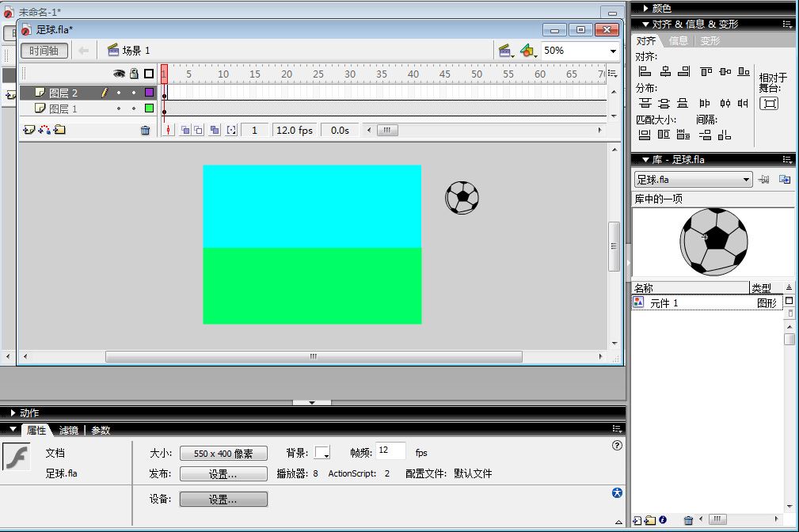Click the 发布 设置... button
799x532 pixels.
coord(223,474)
